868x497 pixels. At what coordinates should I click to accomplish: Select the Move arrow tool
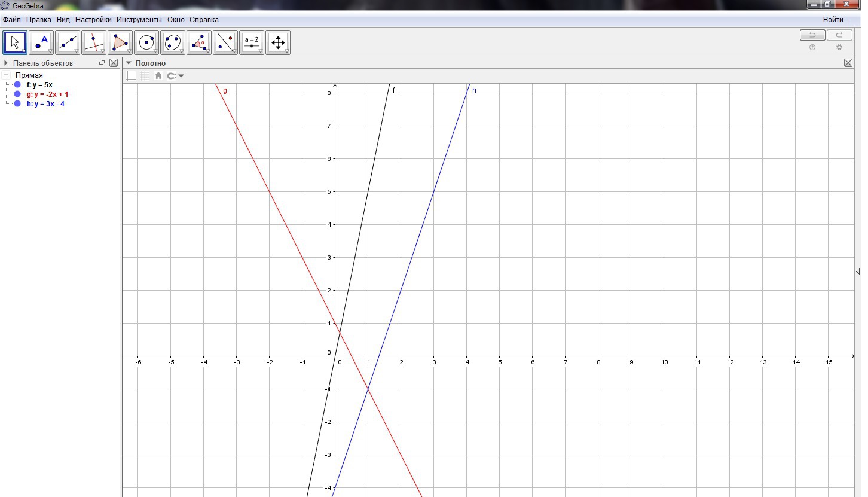[x=16, y=42]
